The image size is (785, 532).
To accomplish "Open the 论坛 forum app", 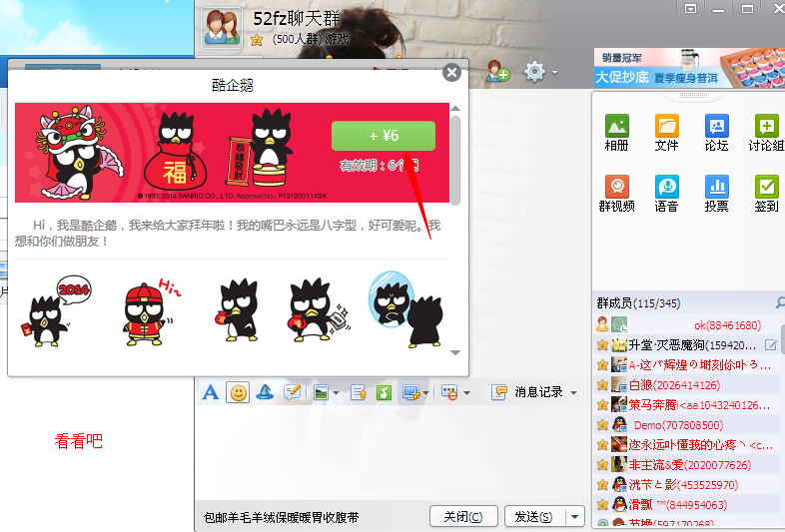I will tap(716, 132).
